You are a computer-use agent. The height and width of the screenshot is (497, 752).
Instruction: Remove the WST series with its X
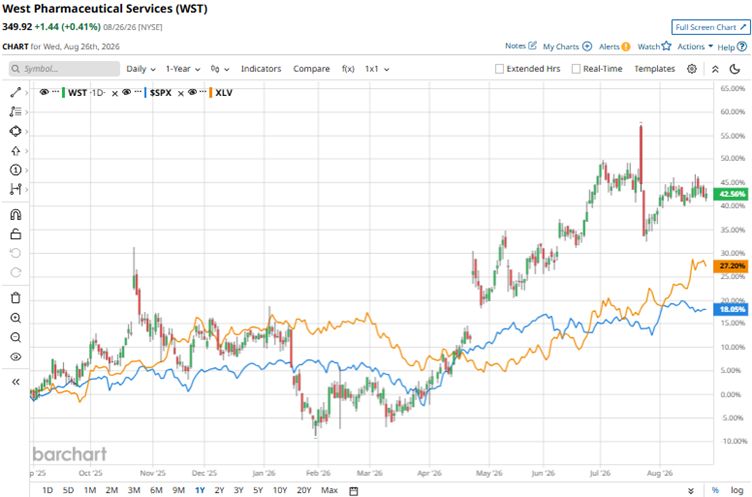point(115,93)
